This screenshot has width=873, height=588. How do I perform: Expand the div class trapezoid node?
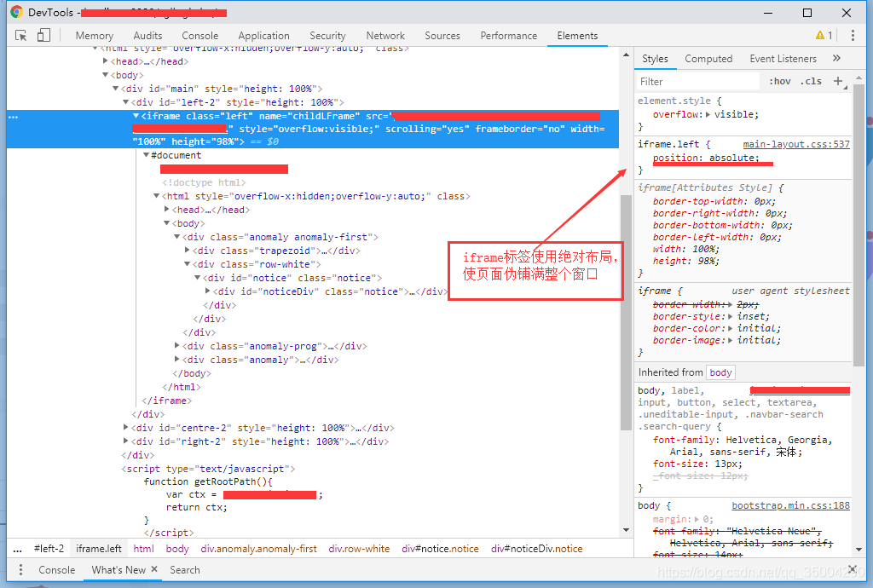[187, 251]
